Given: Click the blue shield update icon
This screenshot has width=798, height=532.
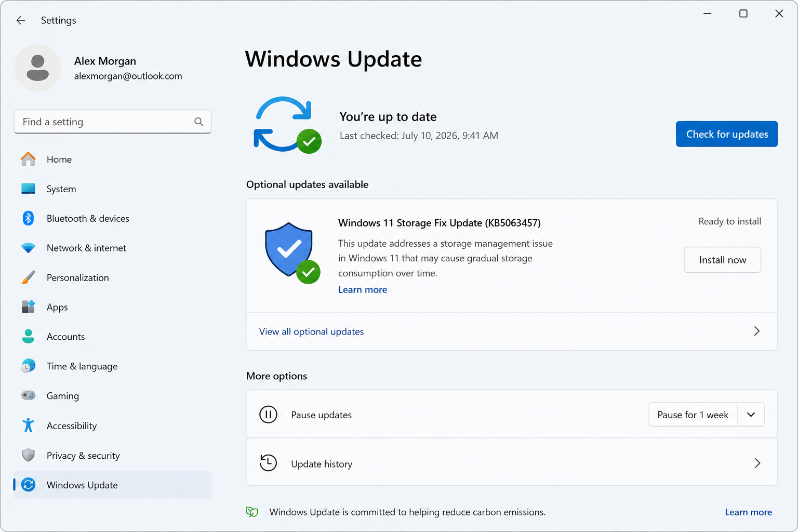Looking at the screenshot, I should pos(289,250).
